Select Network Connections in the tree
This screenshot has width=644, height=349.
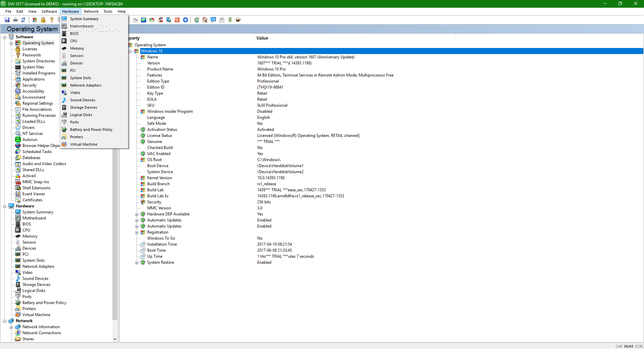pos(42,333)
